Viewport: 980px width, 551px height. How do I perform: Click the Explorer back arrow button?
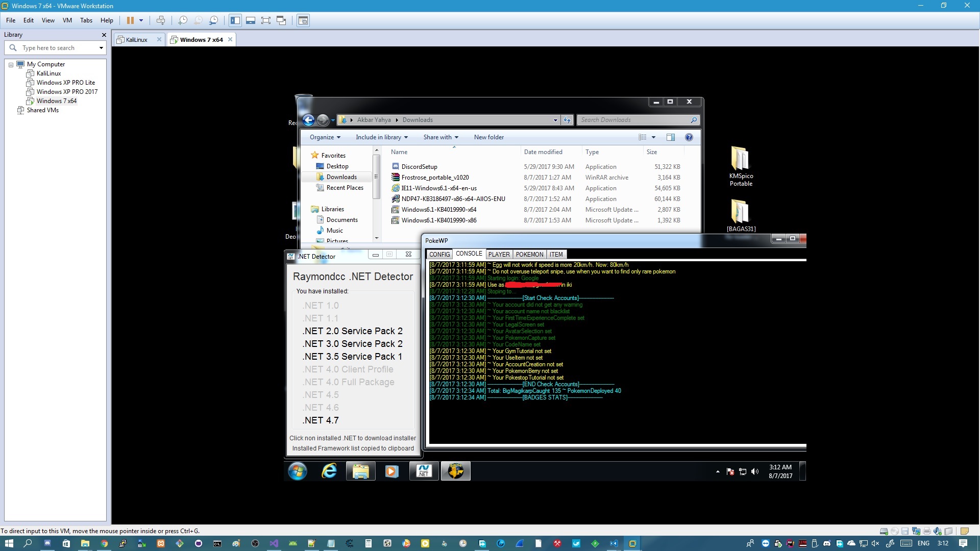point(308,120)
